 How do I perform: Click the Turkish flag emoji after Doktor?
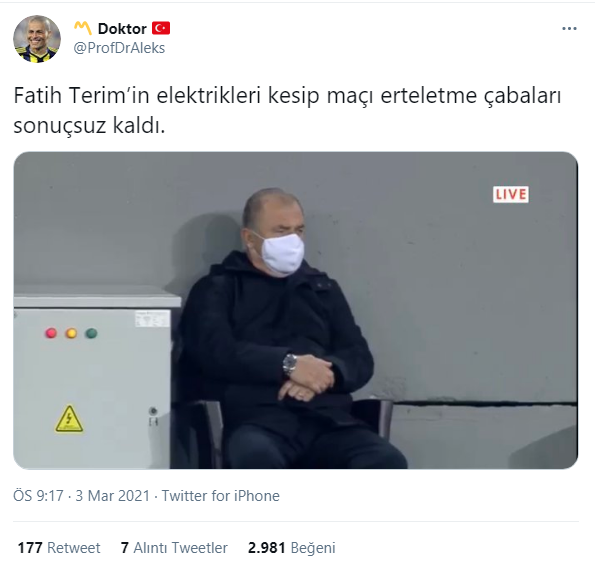pos(161,28)
